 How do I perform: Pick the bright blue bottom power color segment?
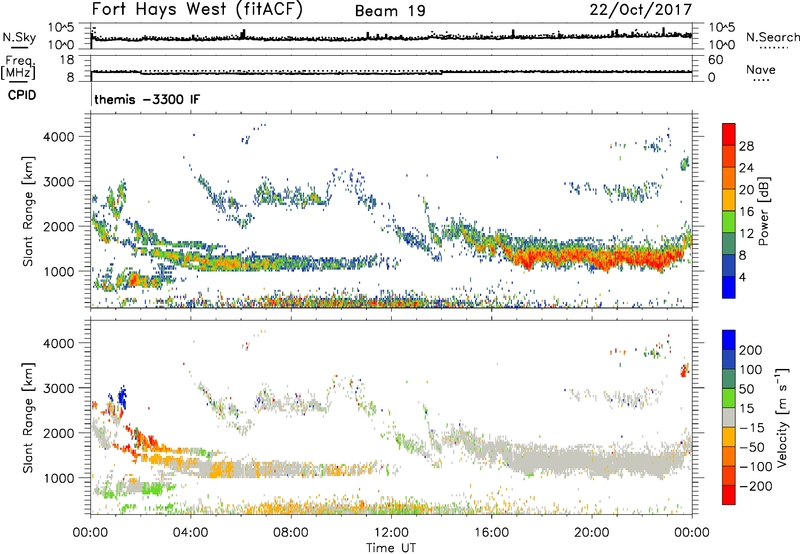729,287
